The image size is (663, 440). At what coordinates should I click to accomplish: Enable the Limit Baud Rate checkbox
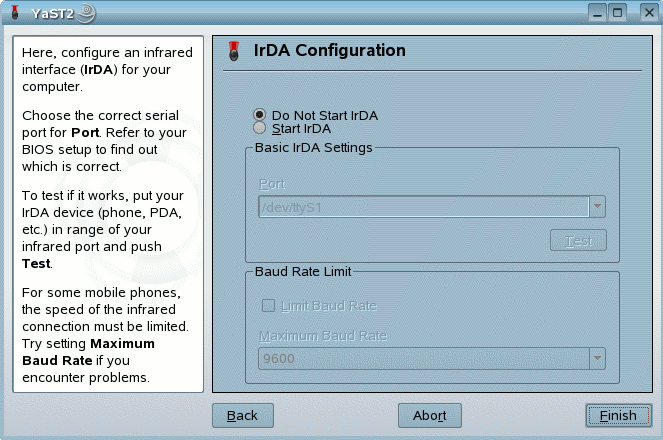pyautogui.click(x=268, y=305)
